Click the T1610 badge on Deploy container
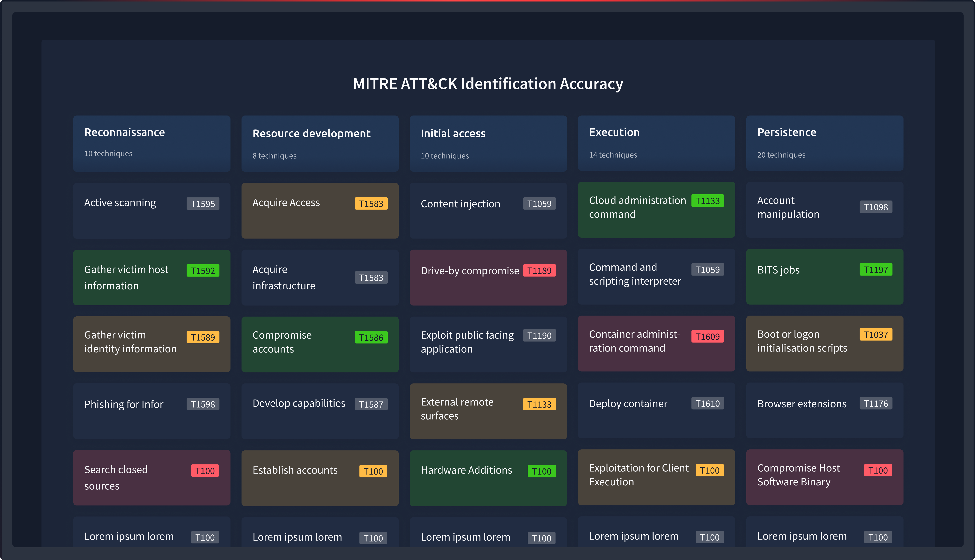Image resolution: width=975 pixels, height=560 pixels. click(708, 403)
